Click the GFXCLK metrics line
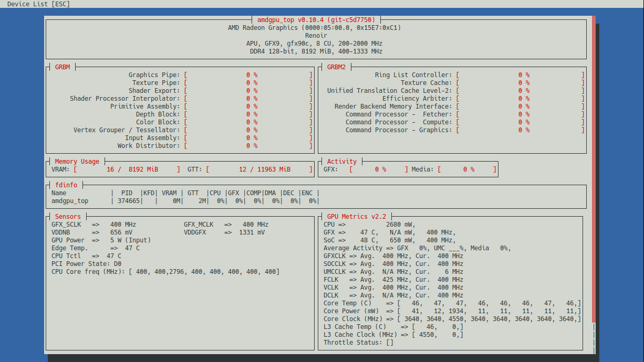 (393, 256)
